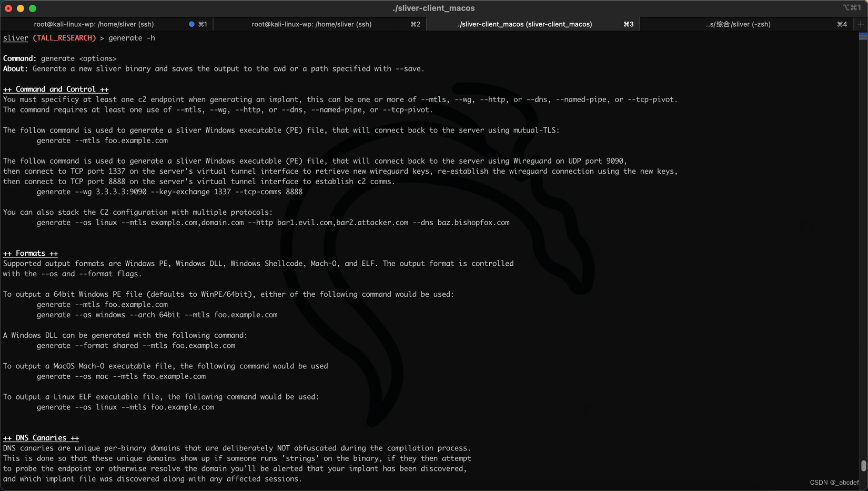
Task: Click the "generate --os mac" example command
Action: (121, 377)
